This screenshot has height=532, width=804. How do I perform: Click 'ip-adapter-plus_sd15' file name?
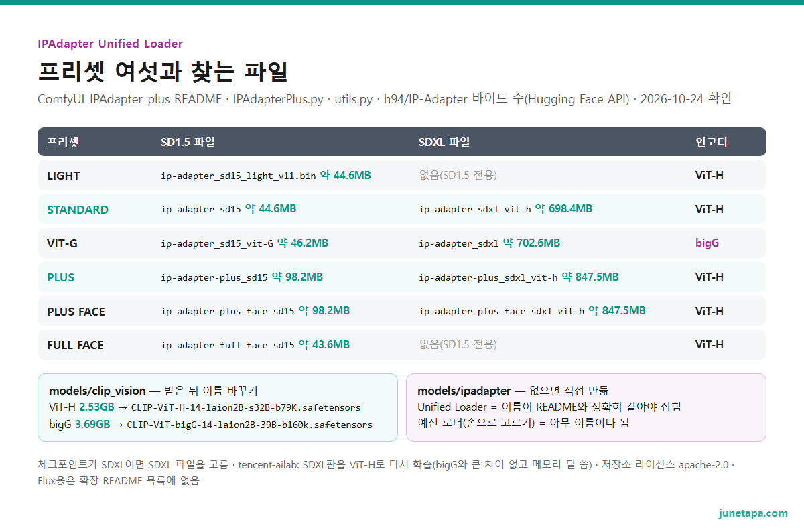214,277
